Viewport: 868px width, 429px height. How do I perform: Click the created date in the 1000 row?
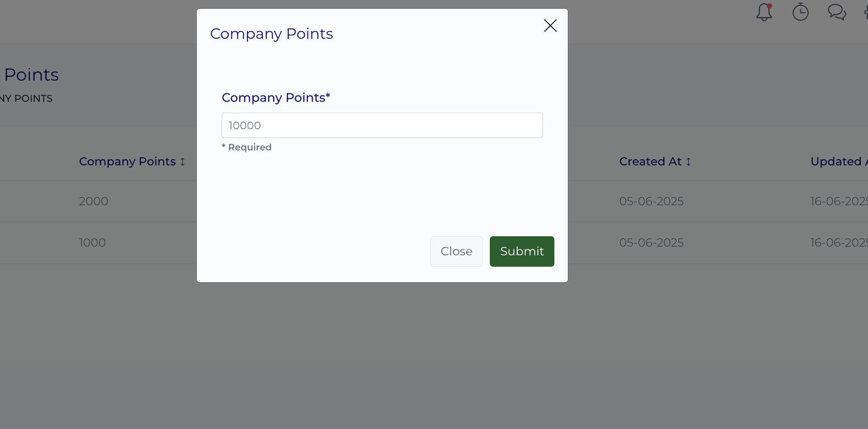pos(651,243)
